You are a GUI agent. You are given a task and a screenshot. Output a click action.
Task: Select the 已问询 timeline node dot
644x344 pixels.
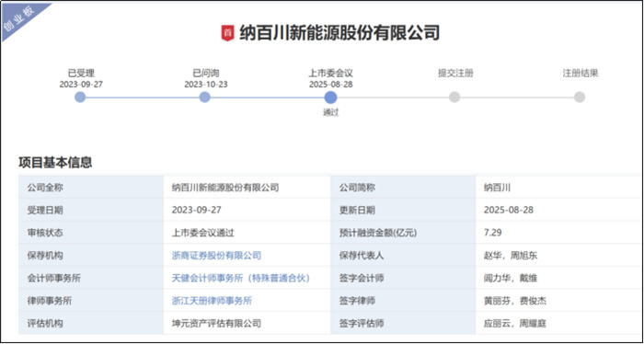pos(204,97)
